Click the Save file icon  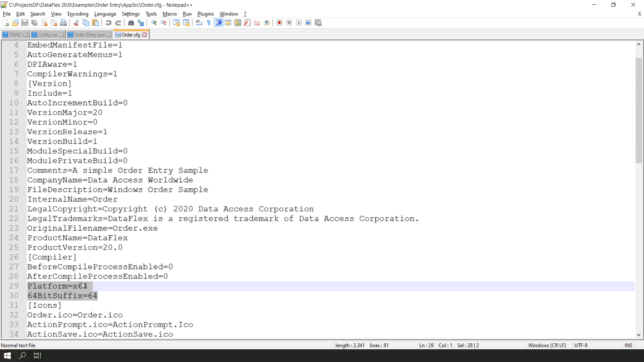(24, 23)
